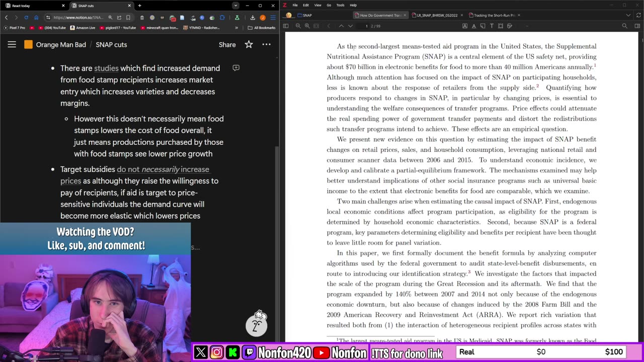Open the 'studies' hyperlink in Notion
Screen dimensions: 644x362
106,68
